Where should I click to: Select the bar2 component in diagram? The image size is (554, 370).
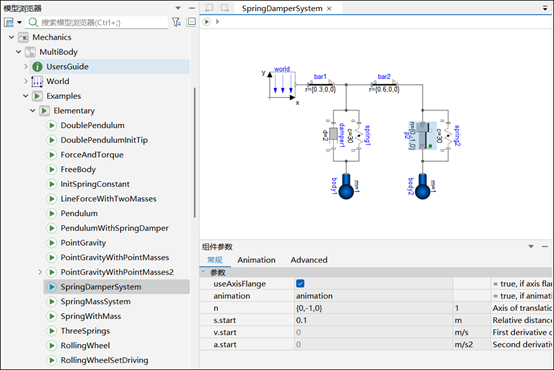pyautogui.click(x=384, y=84)
